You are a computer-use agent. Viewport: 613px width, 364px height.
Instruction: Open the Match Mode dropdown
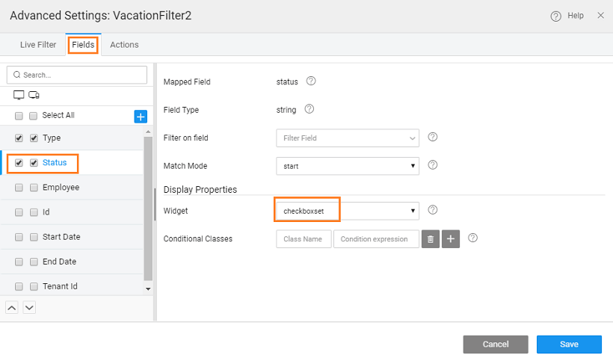(347, 165)
